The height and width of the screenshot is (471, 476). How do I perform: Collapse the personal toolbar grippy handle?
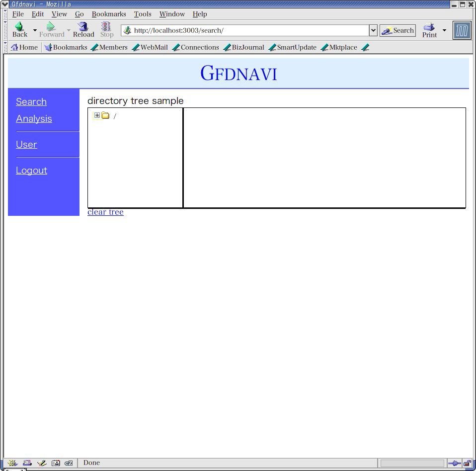click(x=5, y=47)
